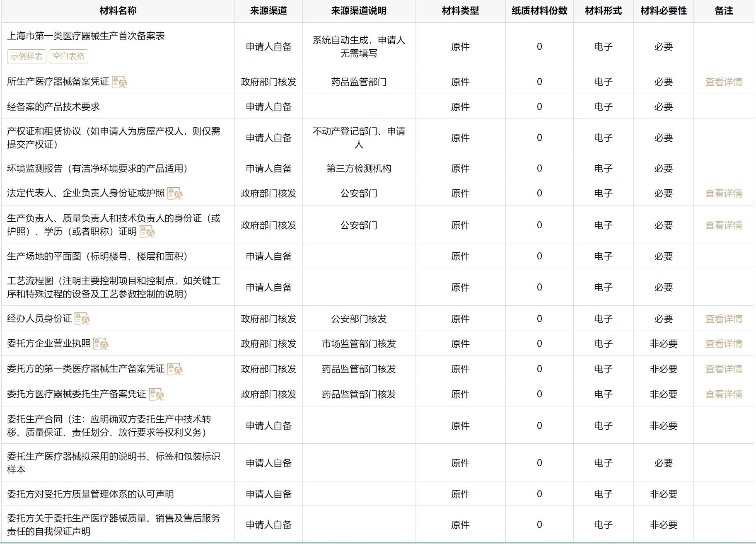
Task: Click the 第三方检测机构 cell
Action: coord(359,169)
